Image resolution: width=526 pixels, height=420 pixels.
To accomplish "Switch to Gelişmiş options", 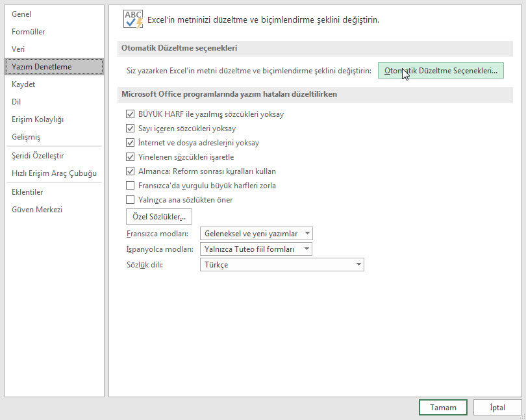I will point(54,136).
